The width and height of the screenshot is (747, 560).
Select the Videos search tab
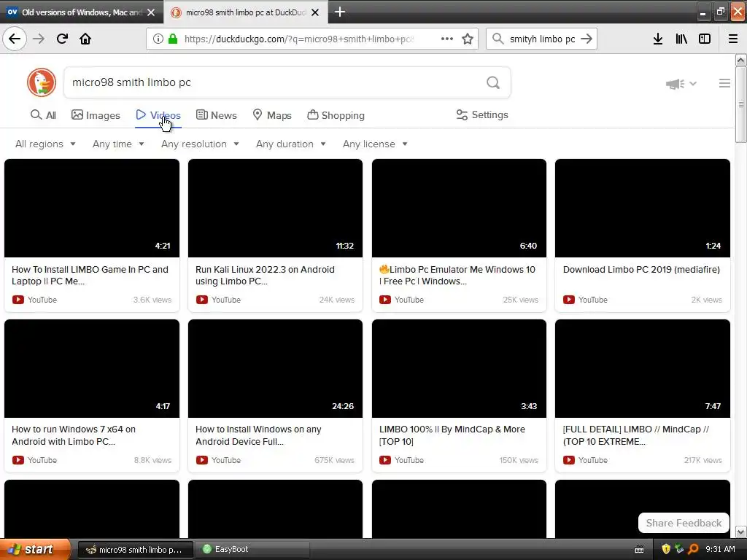coord(158,115)
